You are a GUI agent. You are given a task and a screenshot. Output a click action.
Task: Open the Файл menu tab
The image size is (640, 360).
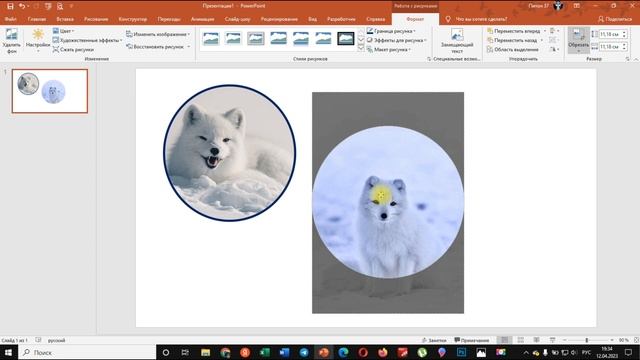11,19
